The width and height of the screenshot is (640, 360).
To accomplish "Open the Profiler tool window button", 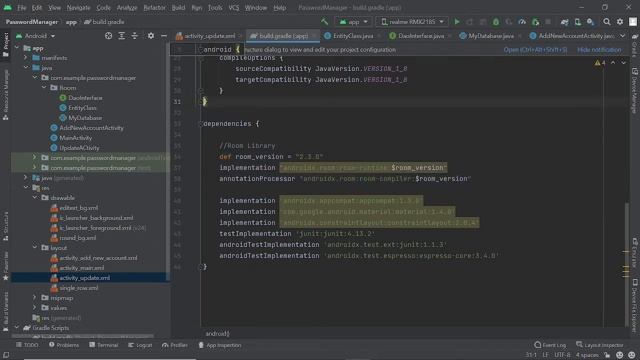I will tap(175, 345).
